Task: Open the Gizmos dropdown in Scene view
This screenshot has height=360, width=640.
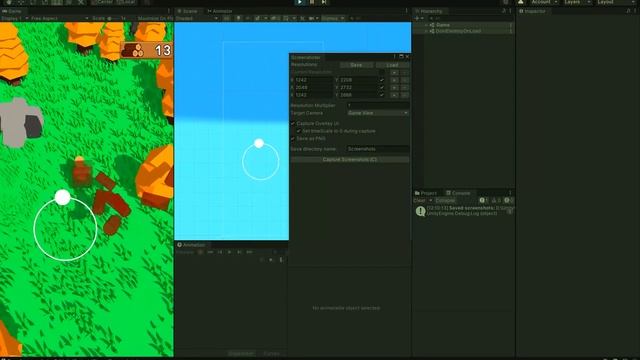Action: coord(333,18)
